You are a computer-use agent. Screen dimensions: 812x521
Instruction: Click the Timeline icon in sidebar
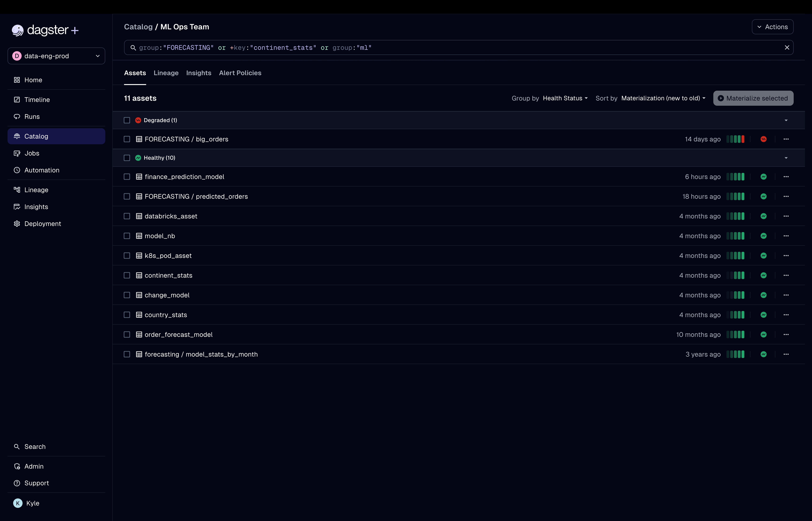tap(17, 99)
